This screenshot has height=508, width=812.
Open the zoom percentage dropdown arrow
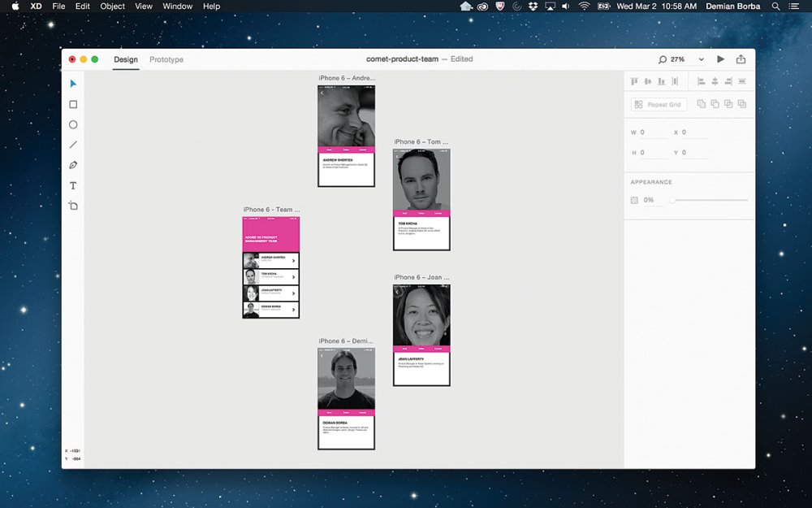[x=702, y=59]
